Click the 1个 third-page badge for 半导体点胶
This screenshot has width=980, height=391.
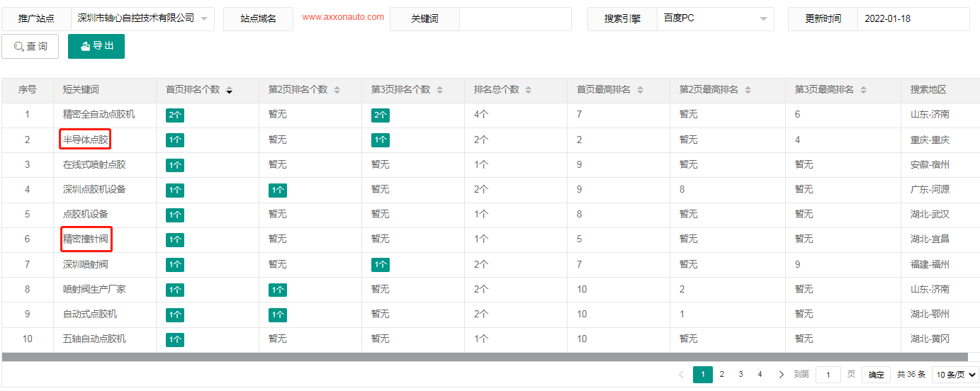[x=381, y=140]
